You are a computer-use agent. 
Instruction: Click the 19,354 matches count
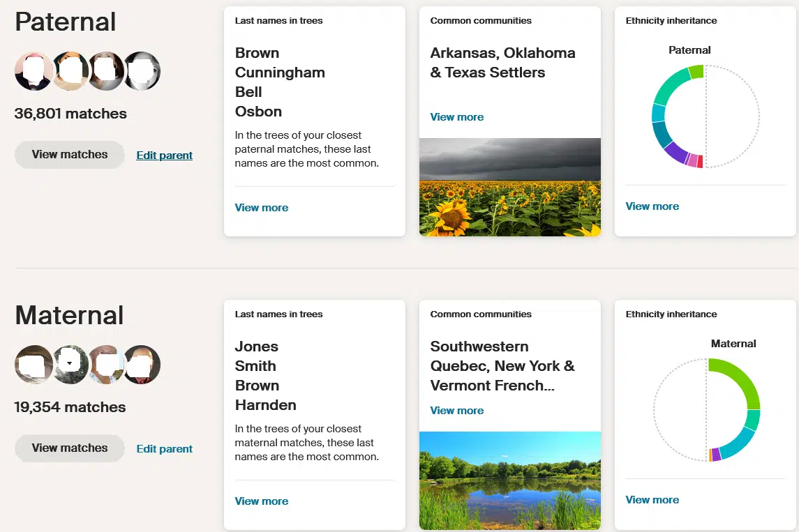point(70,407)
